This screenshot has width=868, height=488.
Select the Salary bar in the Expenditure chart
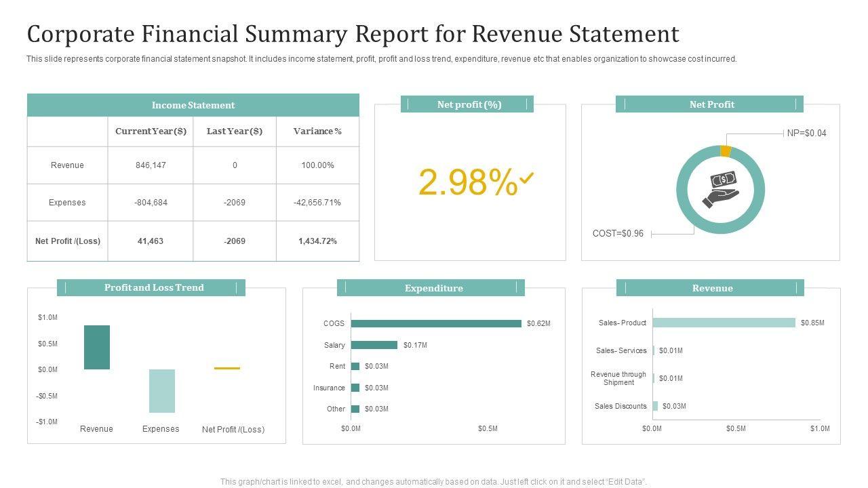pyautogui.click(x=374, y=345)
